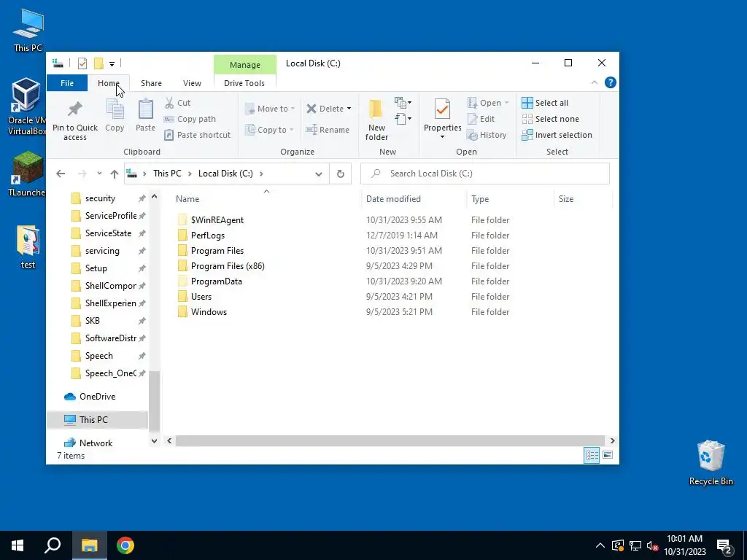Image resolution: width=747 pixels, height=560 pixels.
Task: Open Explorer Help question mark icon
Action: (x=611, y=83)
